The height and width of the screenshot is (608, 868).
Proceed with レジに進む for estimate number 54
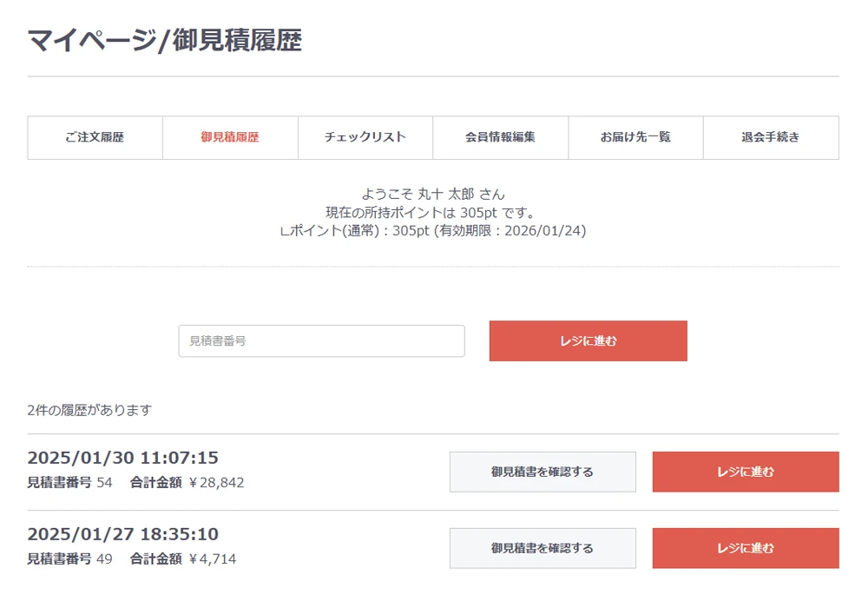[746, 472]
